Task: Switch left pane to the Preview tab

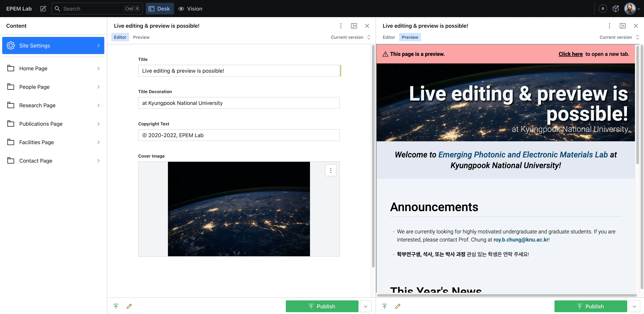Action: [141, 37]
